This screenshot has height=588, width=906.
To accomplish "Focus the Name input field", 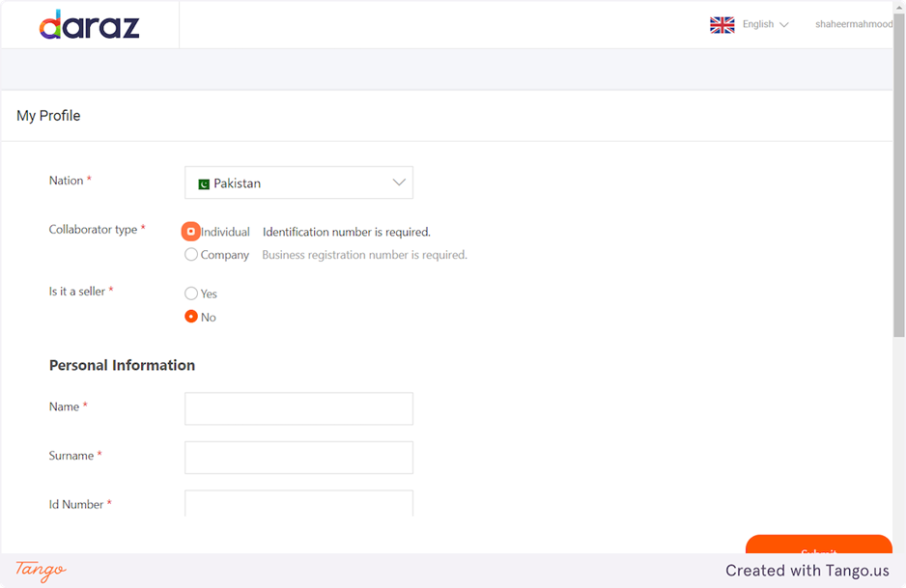I will [298, 408].
